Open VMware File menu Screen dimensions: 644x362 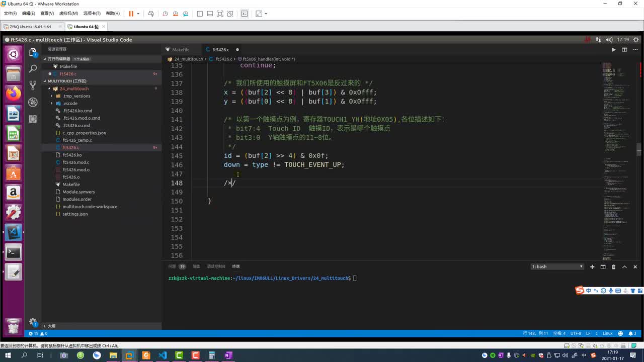[x=10, y=14]
